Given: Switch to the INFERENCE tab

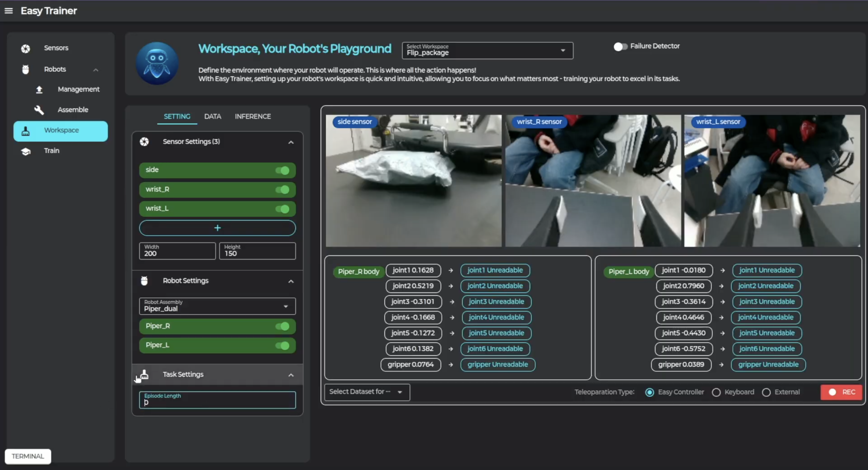Looking at the screenshot, I should [x=253, y=116].
